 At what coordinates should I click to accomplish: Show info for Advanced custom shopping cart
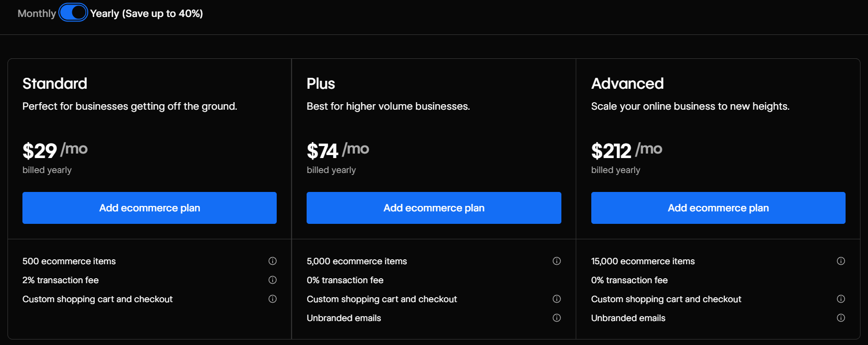pos(841,299)
